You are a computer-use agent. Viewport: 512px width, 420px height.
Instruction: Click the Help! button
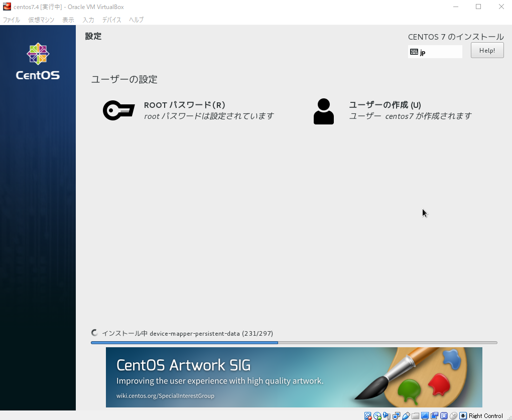point(487,51)
